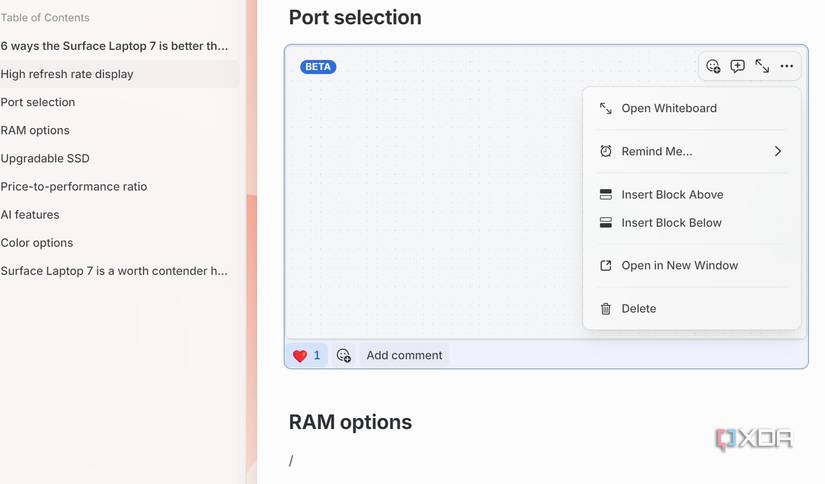The height and width of the screenshot is (484, 825).
Task: Click the Insert Block Above icon
Action: coord(606,195)
